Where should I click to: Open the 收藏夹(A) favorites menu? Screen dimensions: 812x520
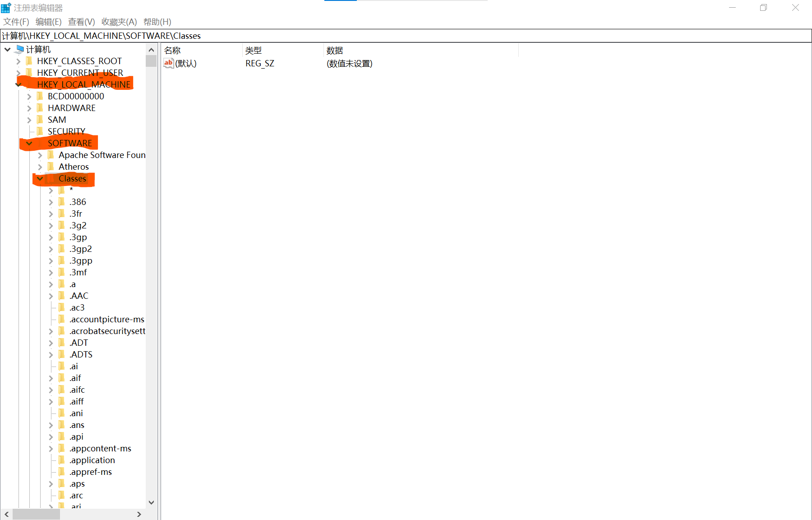[x=119, y=22]
